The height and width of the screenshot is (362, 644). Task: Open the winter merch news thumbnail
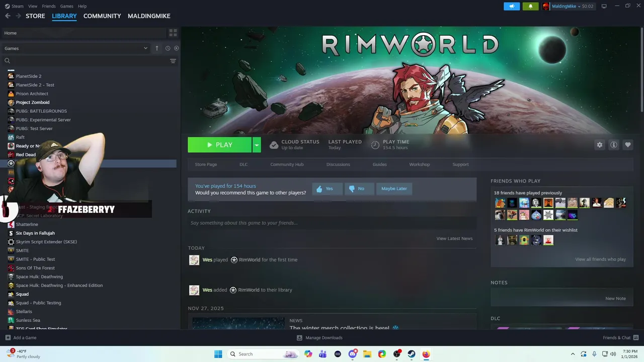(238, 323)
